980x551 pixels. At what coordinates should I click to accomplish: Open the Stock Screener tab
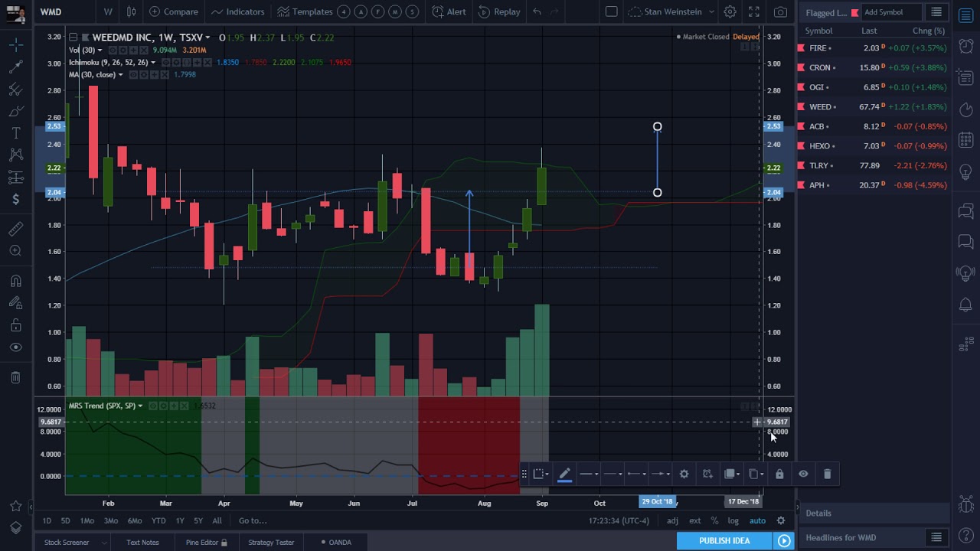click(x=67, y=543)
